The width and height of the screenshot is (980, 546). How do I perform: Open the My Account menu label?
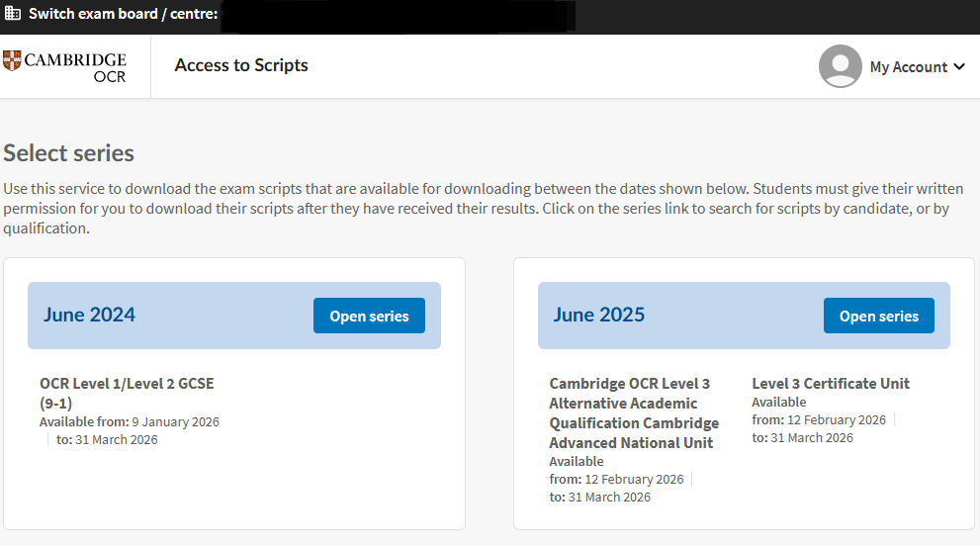908,67
